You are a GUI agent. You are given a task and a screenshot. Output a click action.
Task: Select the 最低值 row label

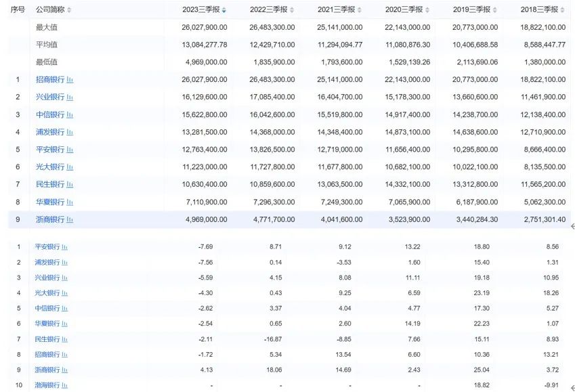point(47,62)
